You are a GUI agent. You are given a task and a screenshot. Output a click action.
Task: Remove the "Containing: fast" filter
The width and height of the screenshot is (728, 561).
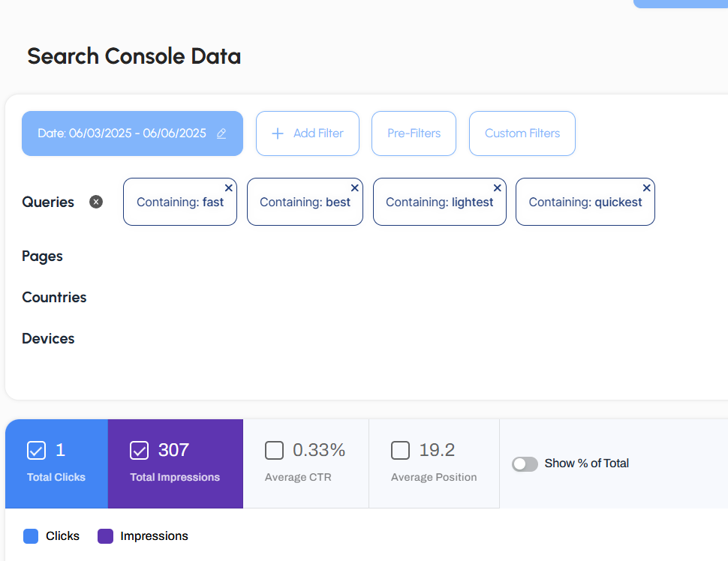(228, 188)
